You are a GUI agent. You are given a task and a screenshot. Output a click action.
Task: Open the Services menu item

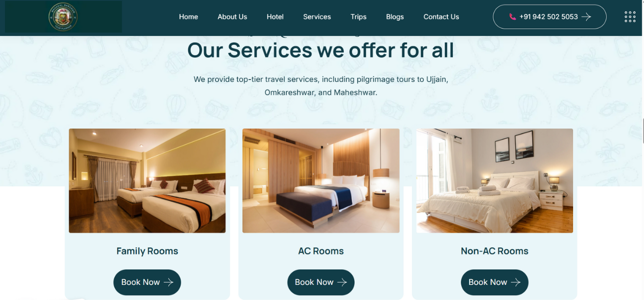317,16
